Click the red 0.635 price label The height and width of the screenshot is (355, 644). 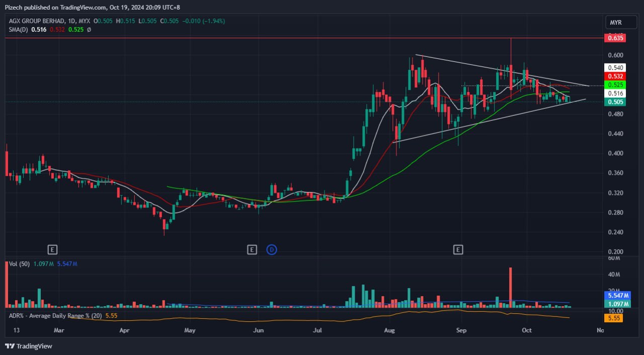(615, 38)
